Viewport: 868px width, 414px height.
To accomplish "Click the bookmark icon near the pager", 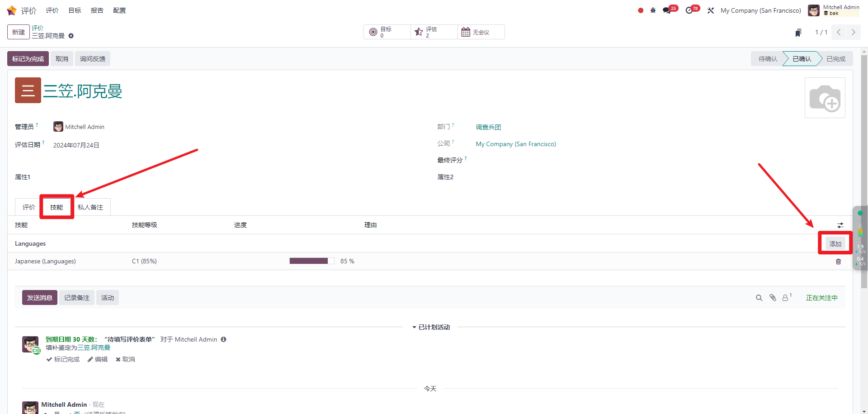I will [798, 33].
